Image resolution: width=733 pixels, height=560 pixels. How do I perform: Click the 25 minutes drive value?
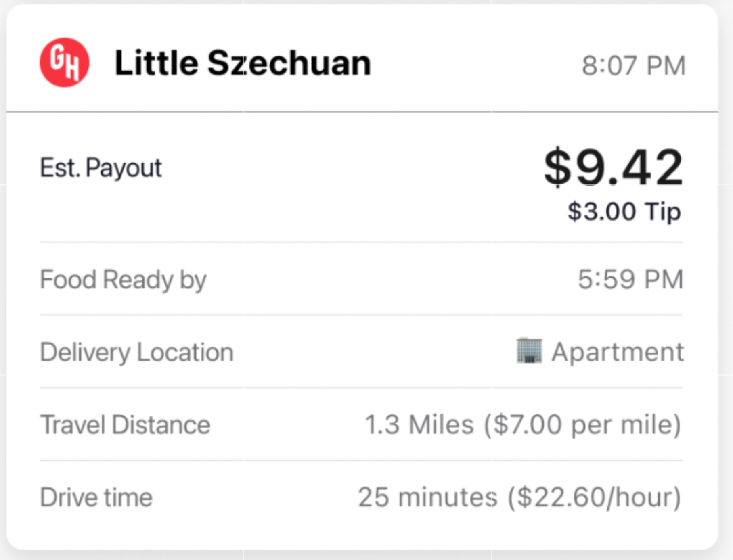coord(427,497)
